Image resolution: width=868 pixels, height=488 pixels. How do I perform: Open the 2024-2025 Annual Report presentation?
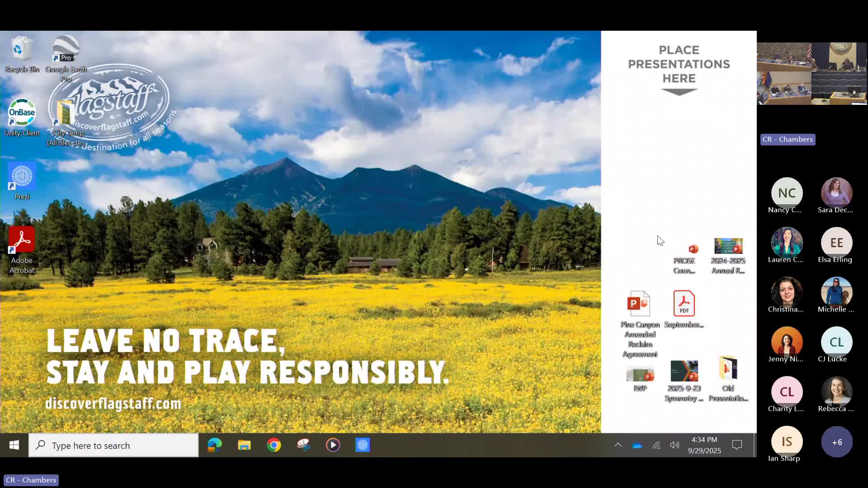728,246
